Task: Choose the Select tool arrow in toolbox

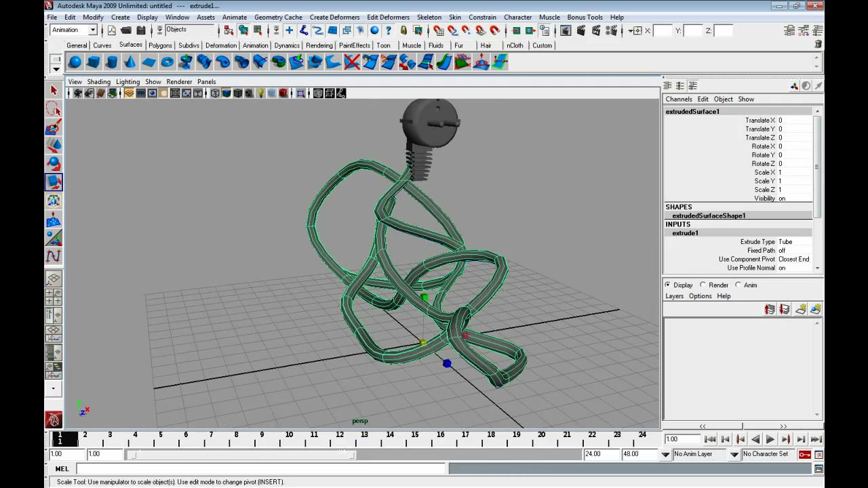Action: (54, 90)
